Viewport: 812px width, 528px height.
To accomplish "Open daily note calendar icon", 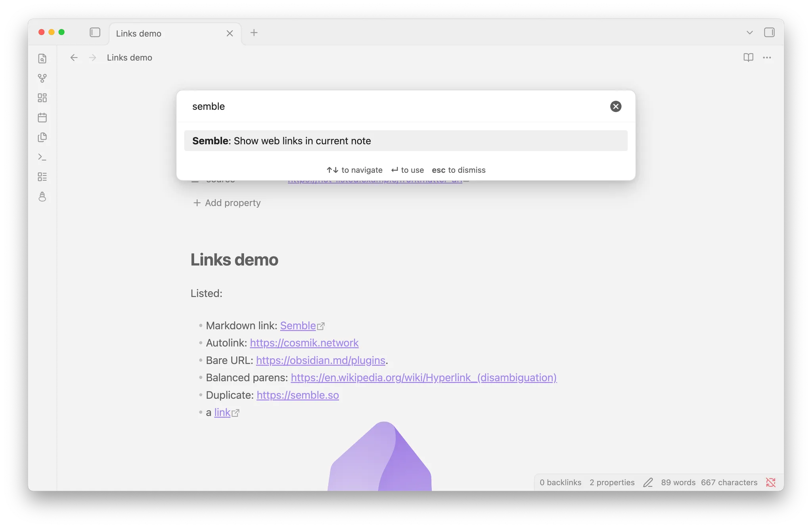I will tap(42, 118).
